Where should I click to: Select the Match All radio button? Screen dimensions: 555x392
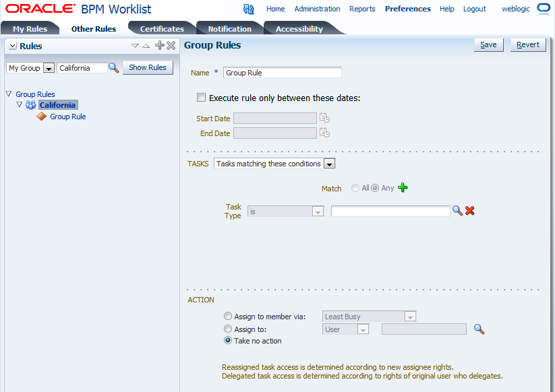pos(355,188)
